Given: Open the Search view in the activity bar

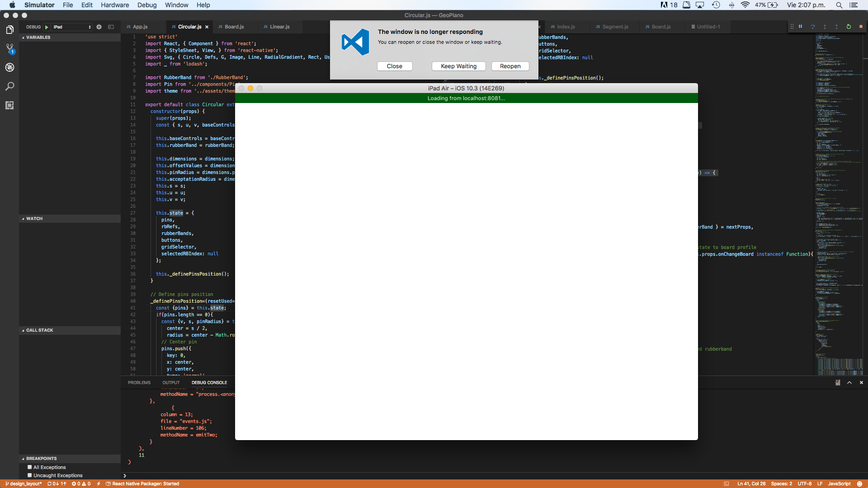Looking at the screenshot, I should [x=9, y=86].
